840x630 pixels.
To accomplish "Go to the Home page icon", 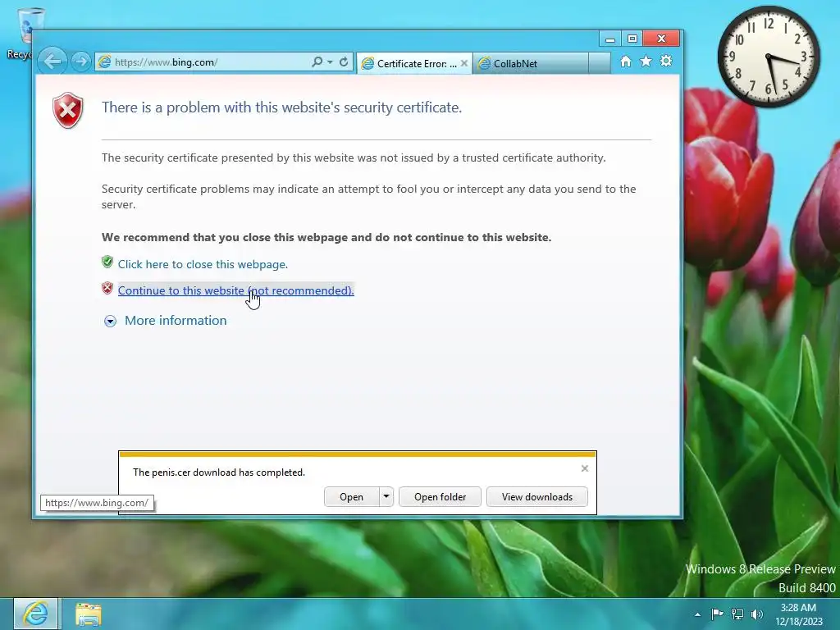I will 626,62.
